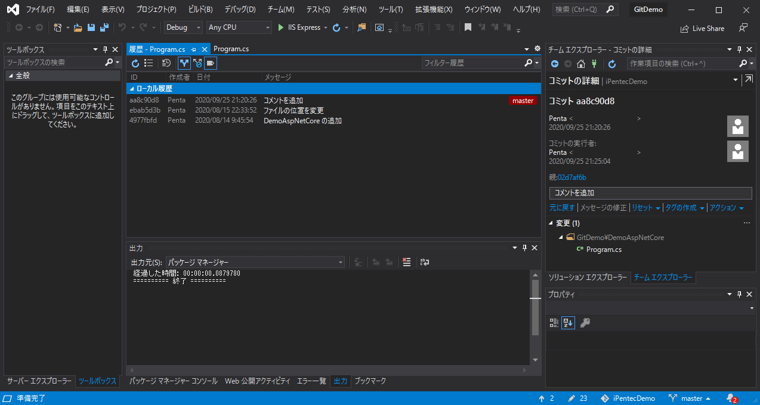This screenshot has width=760, height=405.
Task: Click the Open File folder icon
Action: tap(78, 28)
